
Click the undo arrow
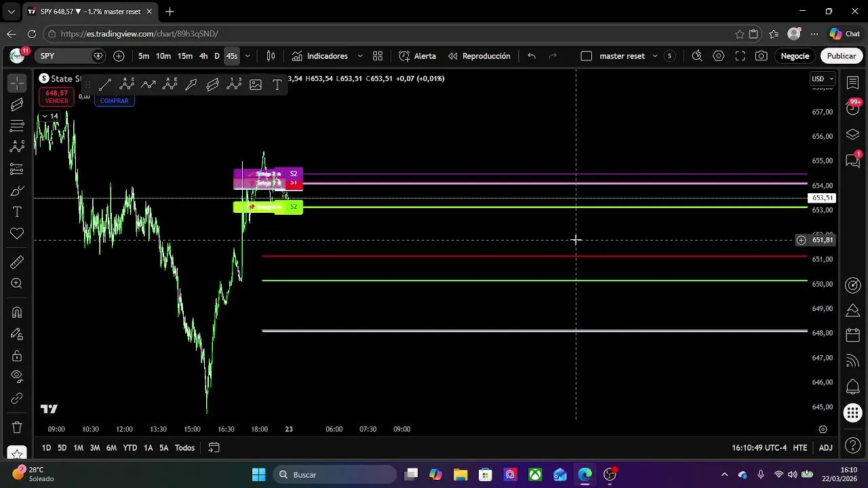[x=532, y=56]
